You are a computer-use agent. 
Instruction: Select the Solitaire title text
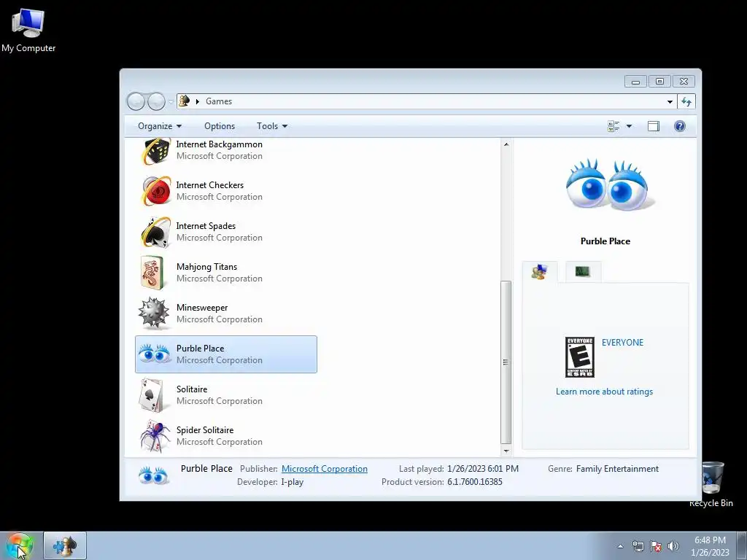(192, 389)
